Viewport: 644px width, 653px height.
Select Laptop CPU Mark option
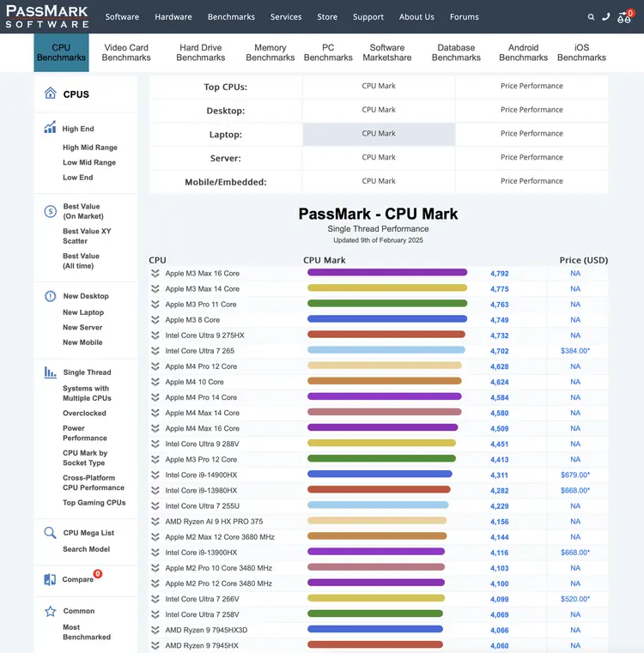point(379,134)
